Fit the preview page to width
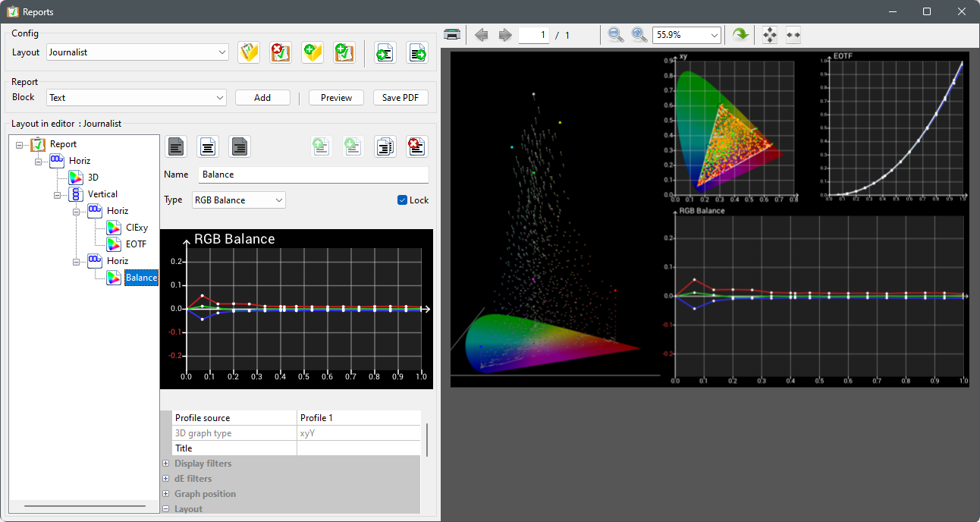 [x=793, y=34]
